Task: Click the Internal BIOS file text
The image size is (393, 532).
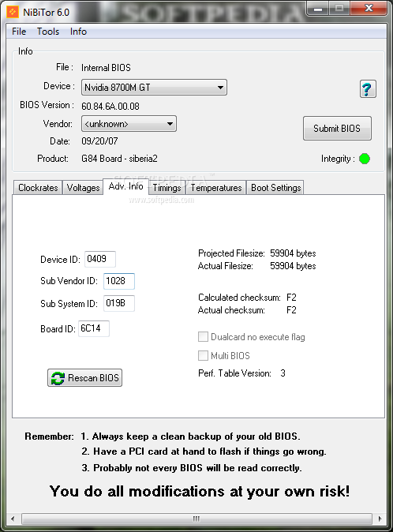Action: coord(106,68)
